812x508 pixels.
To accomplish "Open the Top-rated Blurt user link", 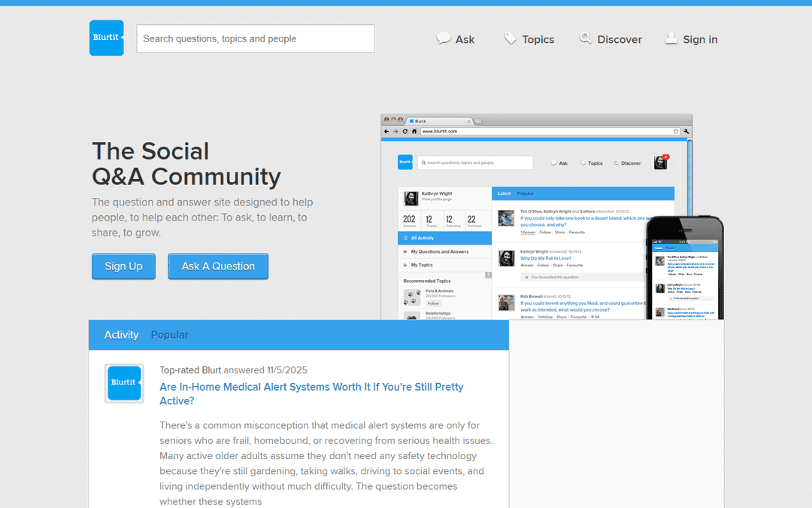I will click(x=190, y=370).
